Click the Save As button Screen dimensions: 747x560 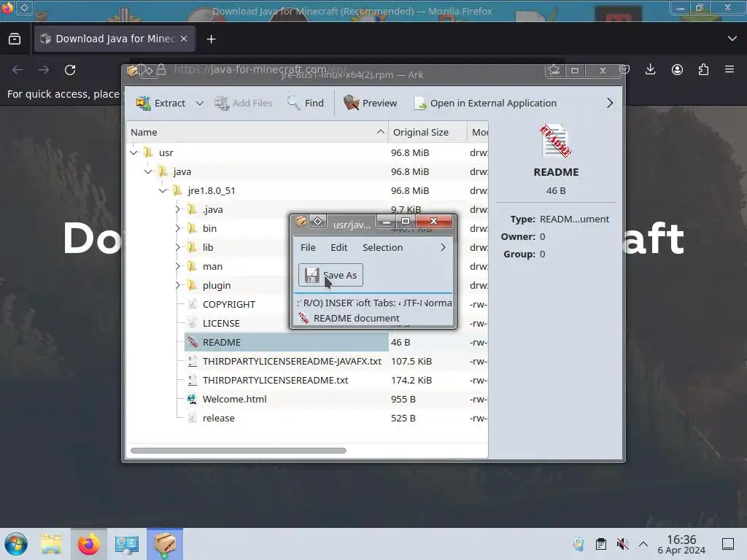(330, 275)
